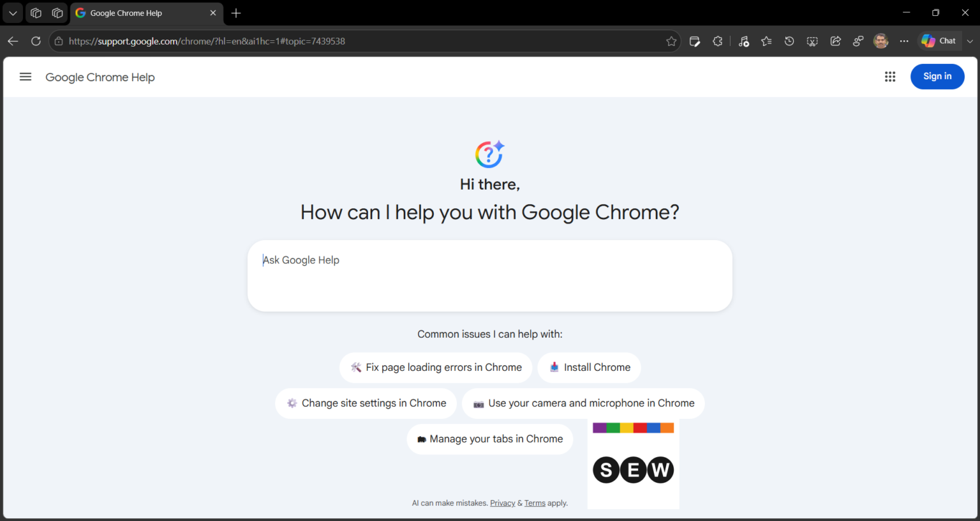Image resolution: width=980 pixels, height=521 pixels.
Task: Add this page to favorites with the star
Action: (x=671, y=41)
